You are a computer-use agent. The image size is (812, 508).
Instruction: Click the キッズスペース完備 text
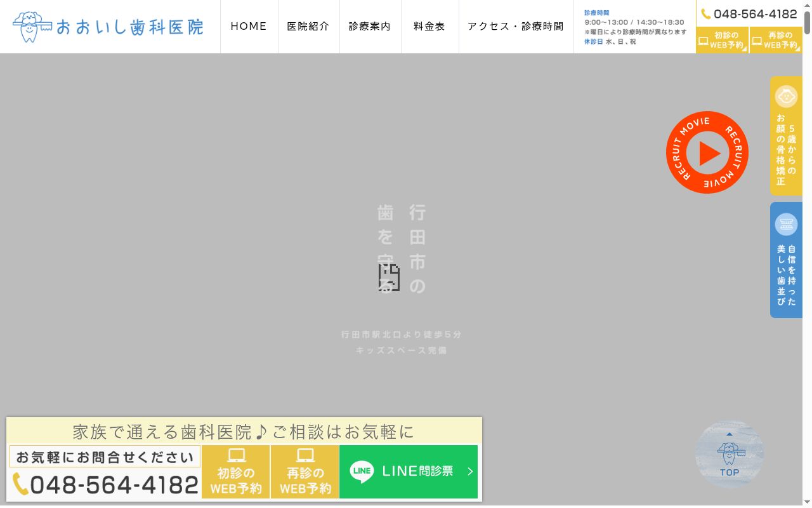pyautogui.click(x=402, y=350)
